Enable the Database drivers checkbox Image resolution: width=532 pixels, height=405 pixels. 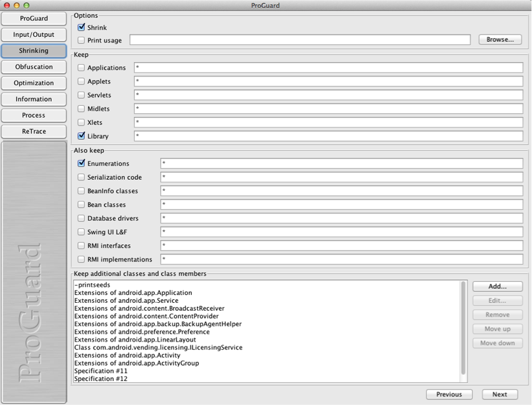pos(81,219)
